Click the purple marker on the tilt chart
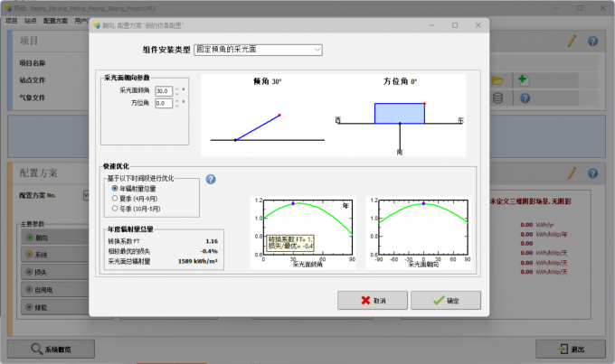615x364 pixels. [x=293, y=203]
